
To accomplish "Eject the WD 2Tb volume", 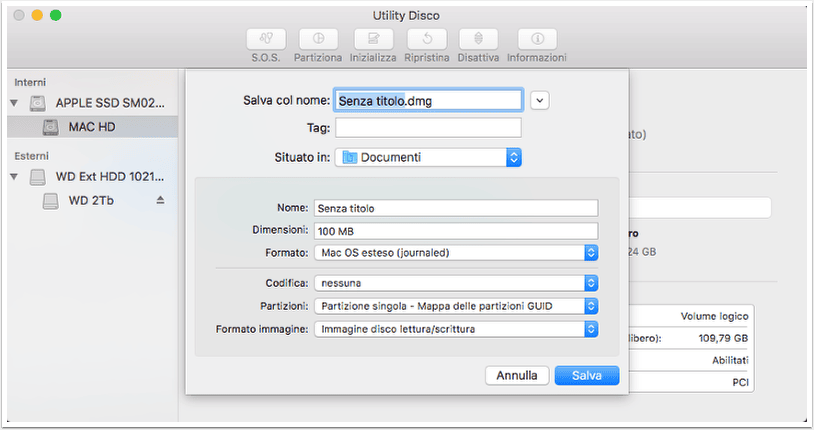I will pyautogui.click(x=160, y=200).
